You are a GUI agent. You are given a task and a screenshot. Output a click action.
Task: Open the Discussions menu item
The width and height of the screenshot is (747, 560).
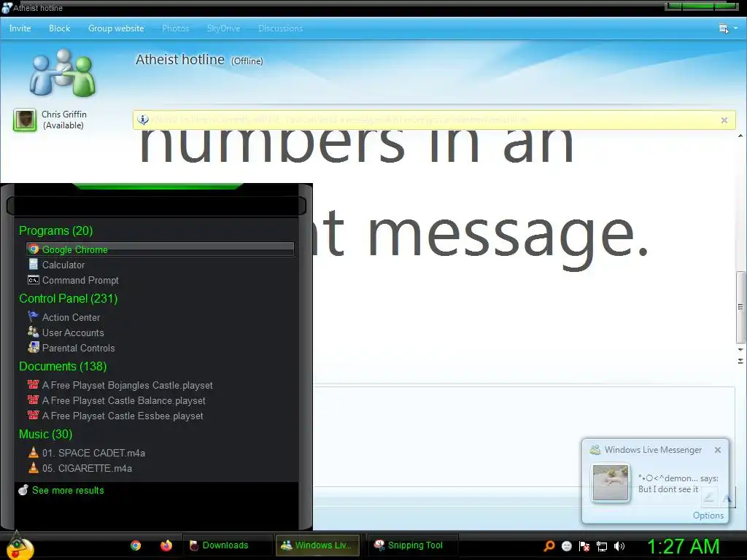tap(280, 28)
